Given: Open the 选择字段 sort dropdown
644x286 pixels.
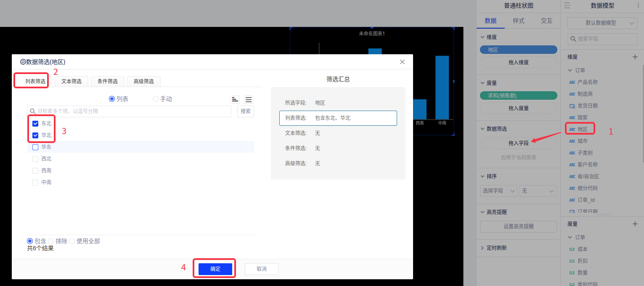Looking at the screenshot, I should (x=499, y=191).
